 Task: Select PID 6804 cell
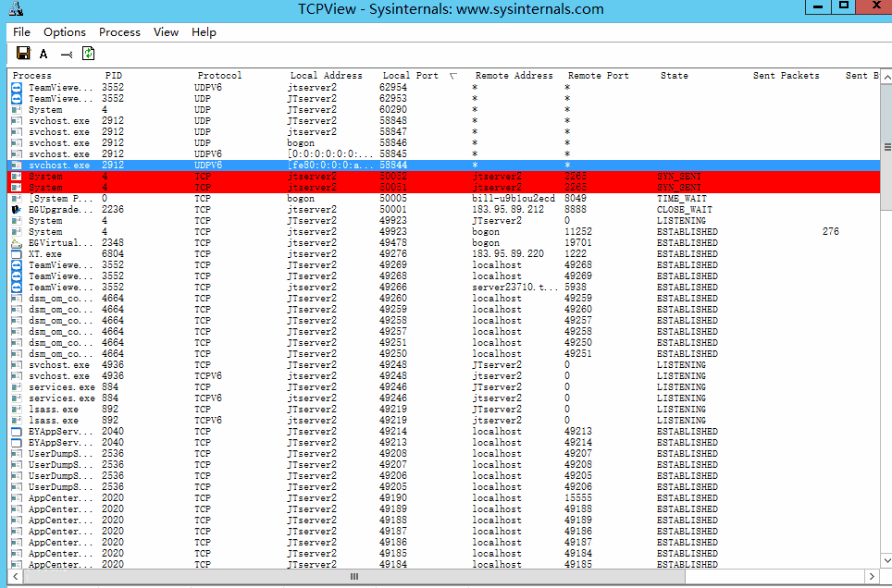(113, 253)
